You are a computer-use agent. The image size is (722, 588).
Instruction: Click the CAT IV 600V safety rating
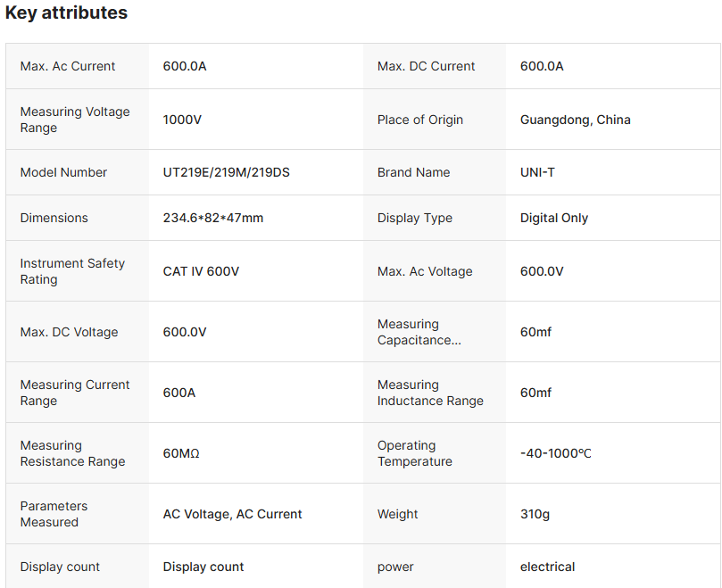[201, 271]
